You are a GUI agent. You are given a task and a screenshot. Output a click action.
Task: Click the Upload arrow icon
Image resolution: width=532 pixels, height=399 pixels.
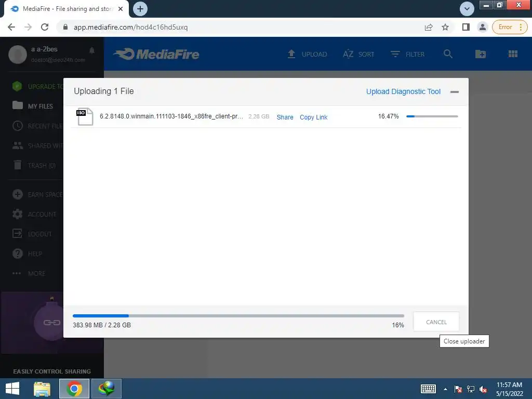pyautogui.click(x=291, y=54)
